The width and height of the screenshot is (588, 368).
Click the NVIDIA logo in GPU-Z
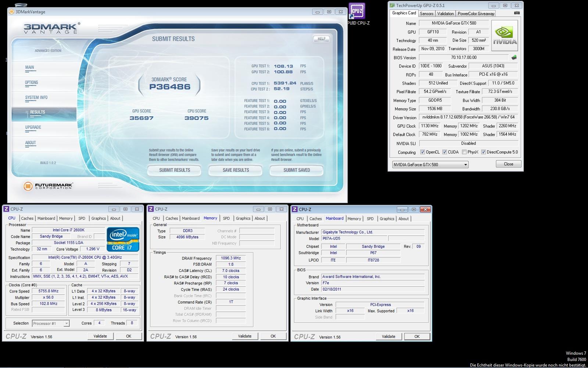(x=505, y=36)
